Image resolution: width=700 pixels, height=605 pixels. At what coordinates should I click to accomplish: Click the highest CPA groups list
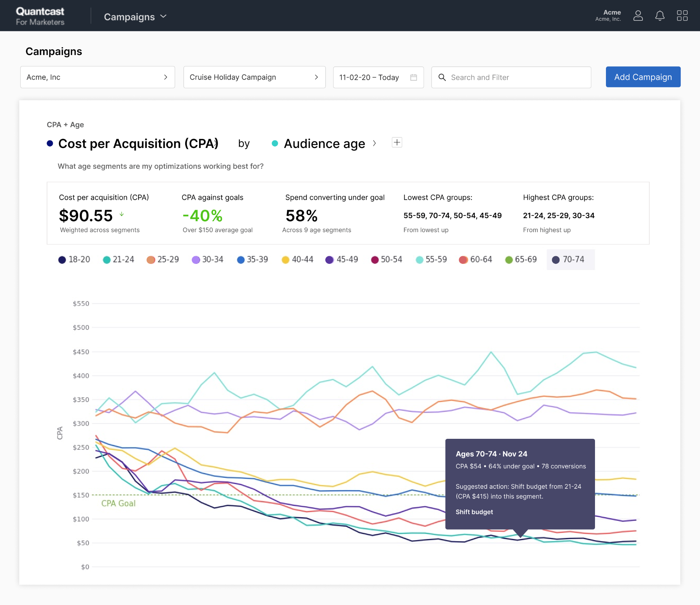(559, 215)
